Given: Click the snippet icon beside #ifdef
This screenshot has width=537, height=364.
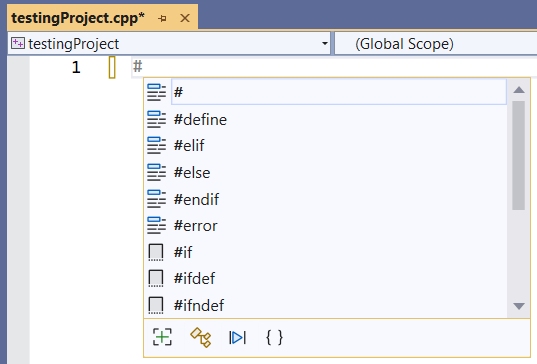Looking at the screenshot, I should (x=156, y=278).
